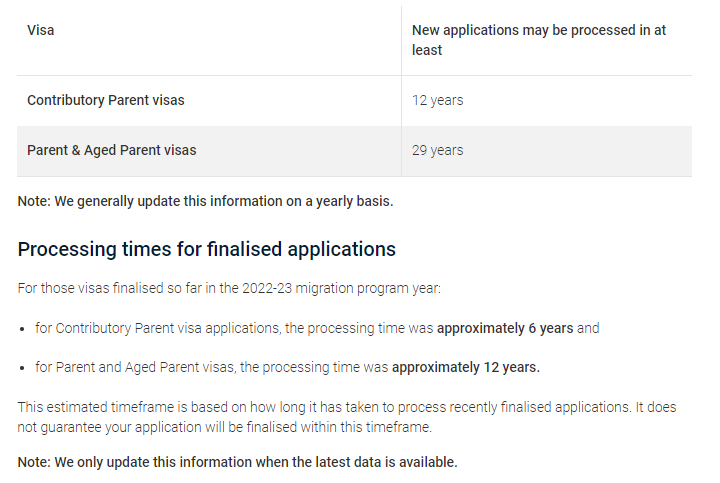The image size is (720, 483).
Task: Click the first bullet point marker
Action: (x=22, y=329)
